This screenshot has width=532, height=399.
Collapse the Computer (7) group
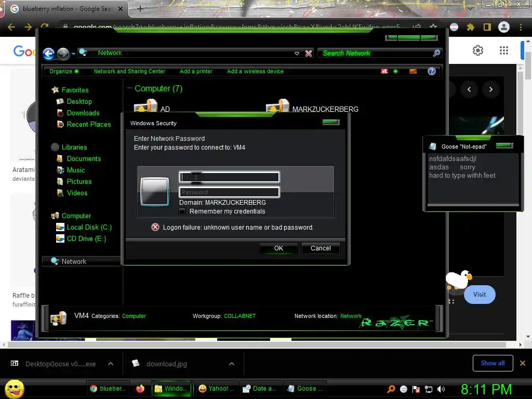(x=129, y=88)
